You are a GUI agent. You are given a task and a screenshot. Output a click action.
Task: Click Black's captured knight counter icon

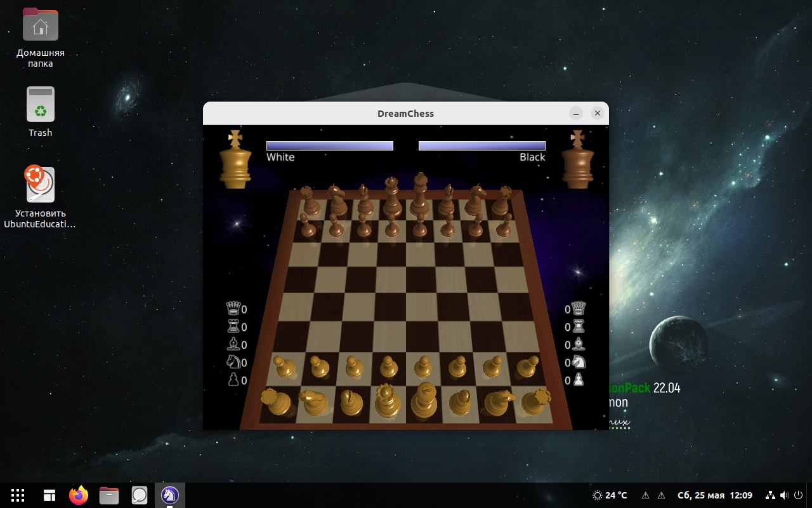(x=579, y=362)
